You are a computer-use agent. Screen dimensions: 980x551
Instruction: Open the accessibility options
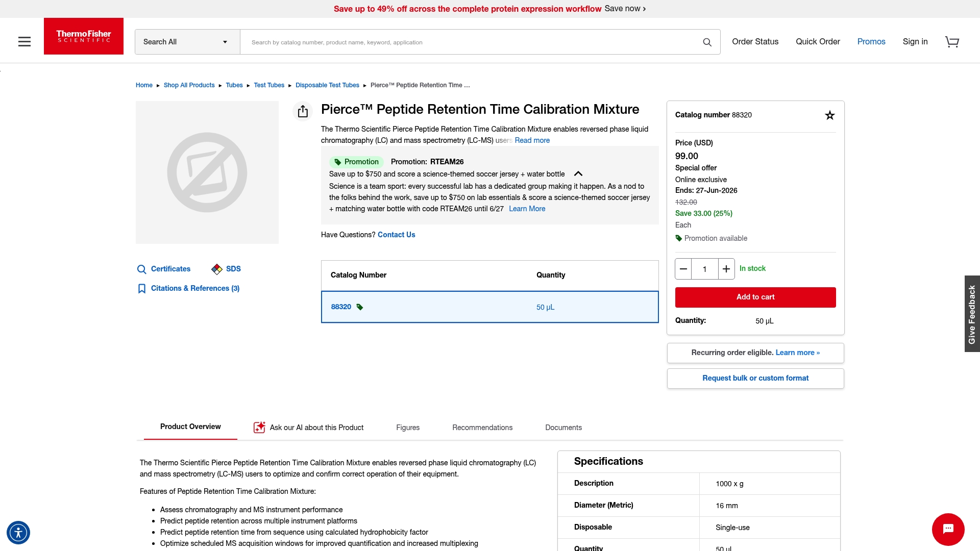(x=18, y=533)
